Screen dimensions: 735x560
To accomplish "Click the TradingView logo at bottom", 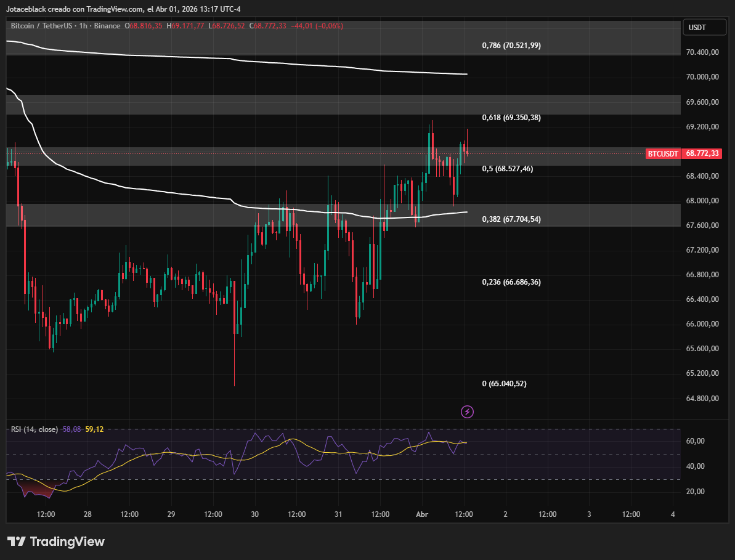I will [x=56, y=542].
